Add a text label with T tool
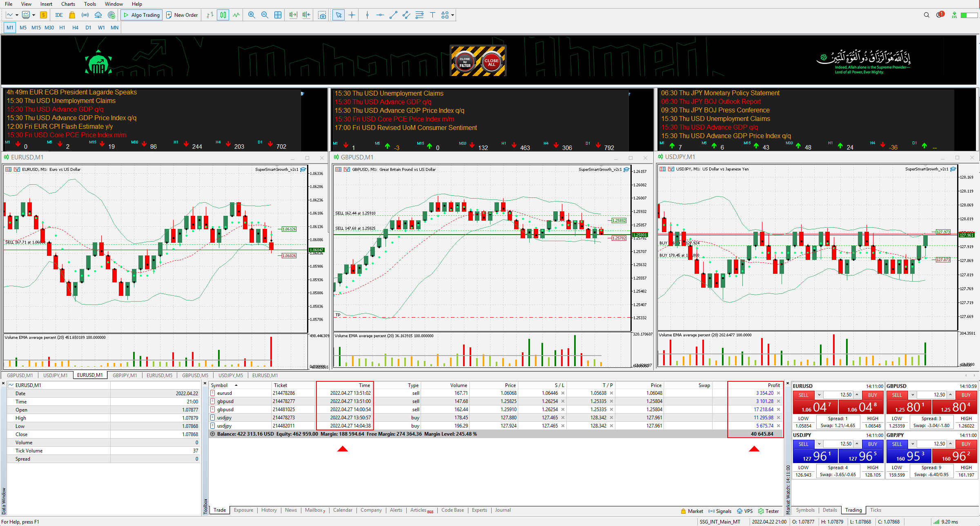980x526 pixels. (x=432, y=15)
